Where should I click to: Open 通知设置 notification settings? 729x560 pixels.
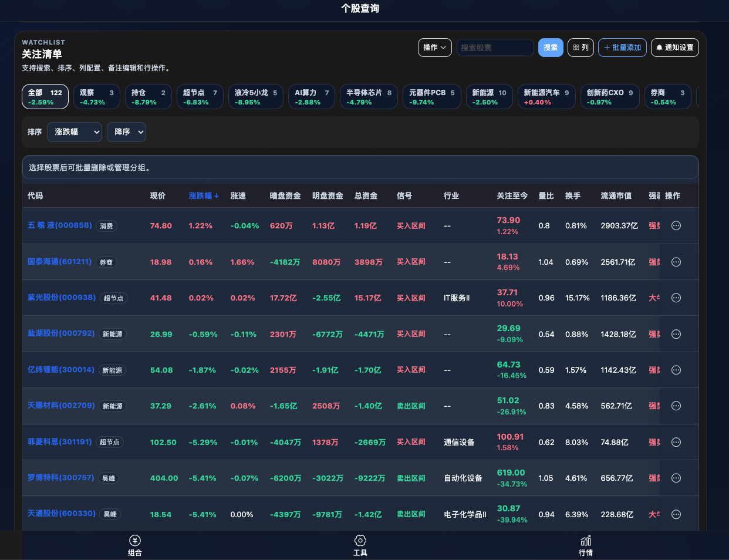coord(674,48)
